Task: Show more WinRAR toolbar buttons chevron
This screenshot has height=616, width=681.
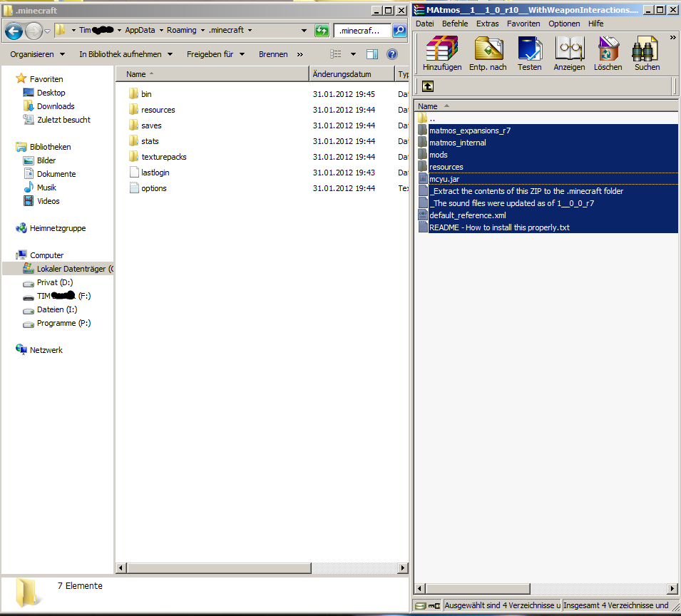Action: pos(672,38)
